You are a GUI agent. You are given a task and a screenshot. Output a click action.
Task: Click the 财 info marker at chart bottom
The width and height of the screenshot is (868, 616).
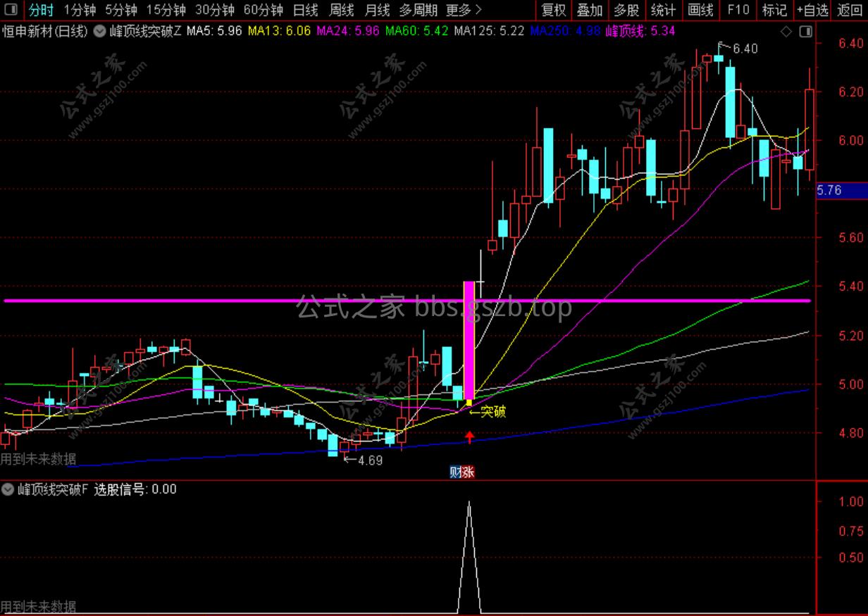(455, 472)
